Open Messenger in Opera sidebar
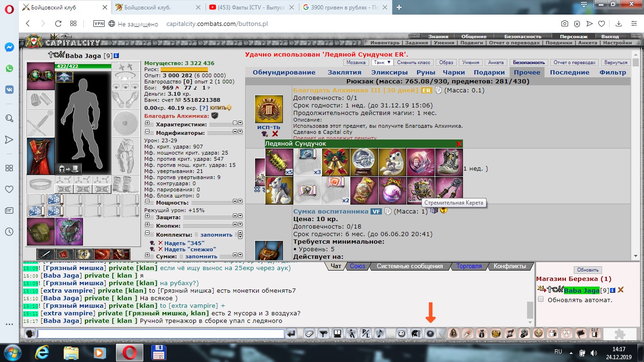The image size is (644, 362). point(9,47)
